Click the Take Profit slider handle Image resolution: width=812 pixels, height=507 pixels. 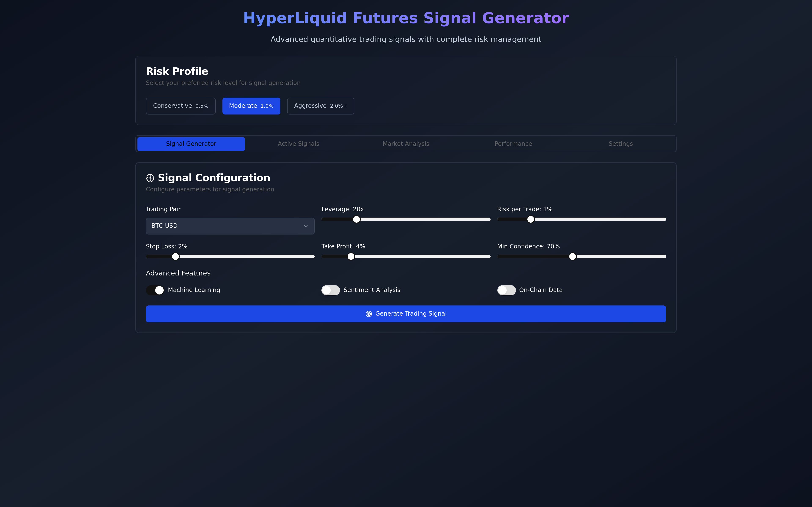click(x=351, y=256)
